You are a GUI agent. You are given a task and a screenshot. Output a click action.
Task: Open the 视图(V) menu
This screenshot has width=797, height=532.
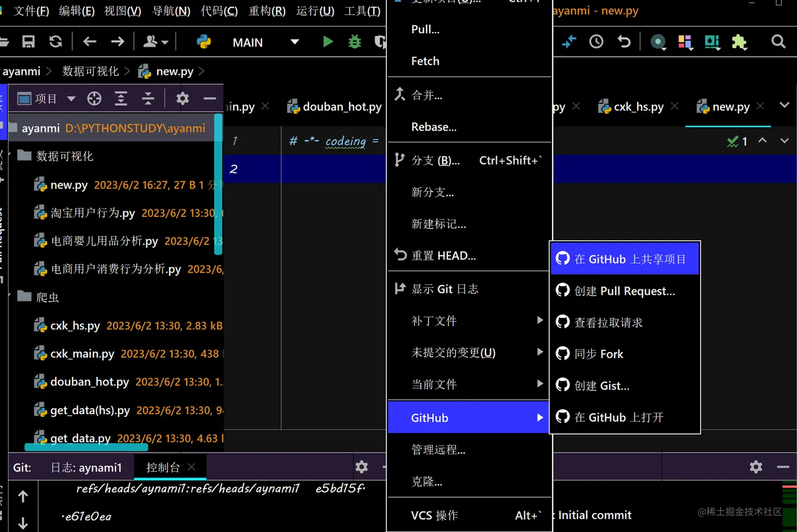point(123,11)
